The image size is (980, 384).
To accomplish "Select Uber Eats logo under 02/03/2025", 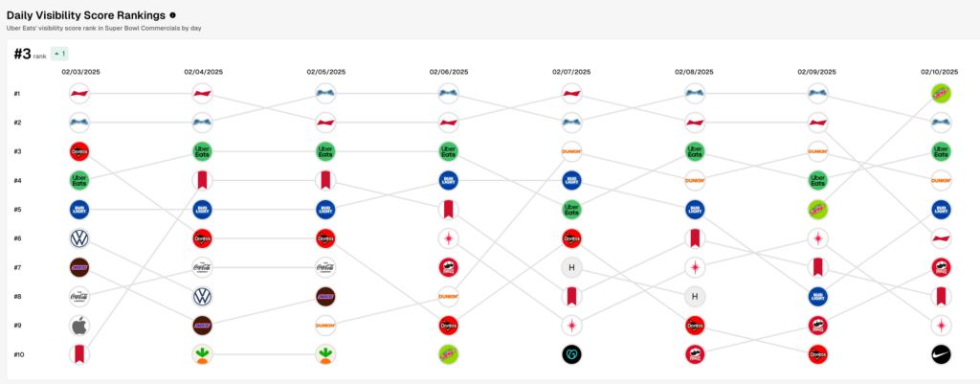I will click(79, 180).
